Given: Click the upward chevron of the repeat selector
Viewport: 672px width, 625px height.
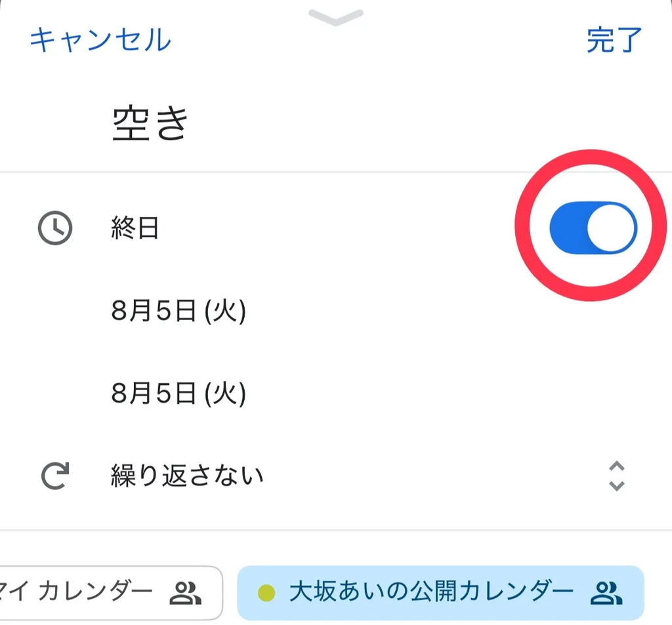Looking at the screenshot, I should click(x=616, y=466).
